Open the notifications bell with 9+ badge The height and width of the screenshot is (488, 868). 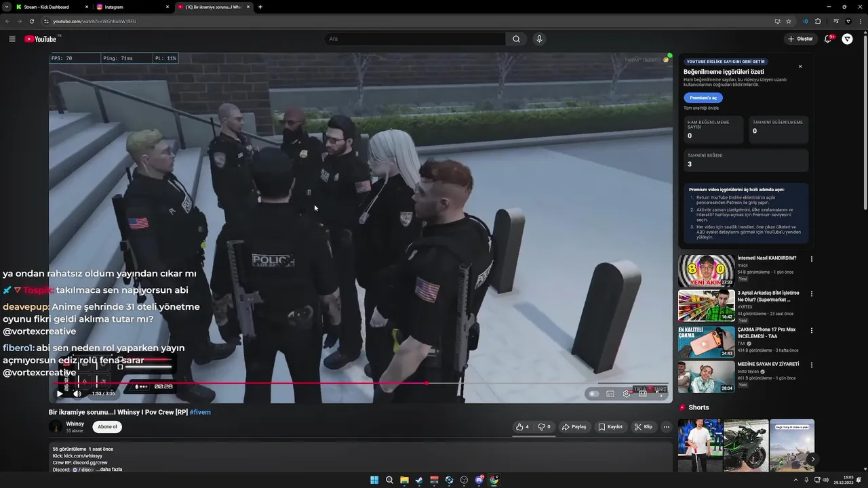coord(828,39)
